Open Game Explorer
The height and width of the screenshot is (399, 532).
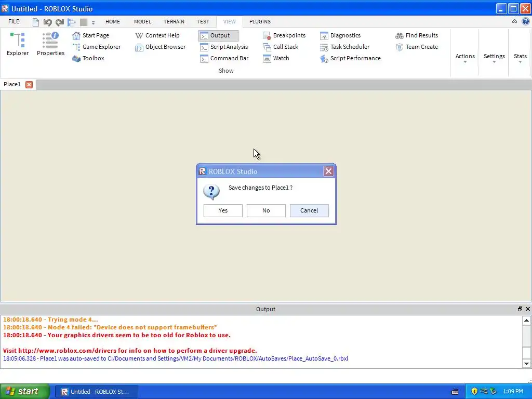(97, 47)
